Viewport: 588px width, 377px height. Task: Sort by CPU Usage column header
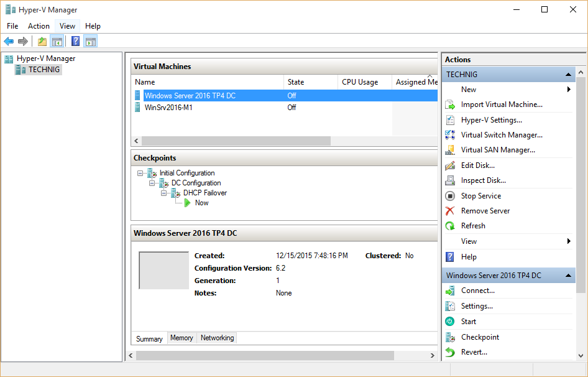point(364,82)
